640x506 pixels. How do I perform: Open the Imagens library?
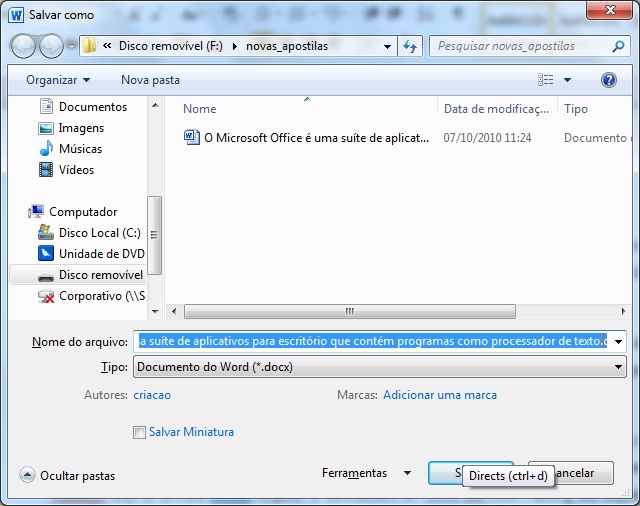(x=81, y=128)
